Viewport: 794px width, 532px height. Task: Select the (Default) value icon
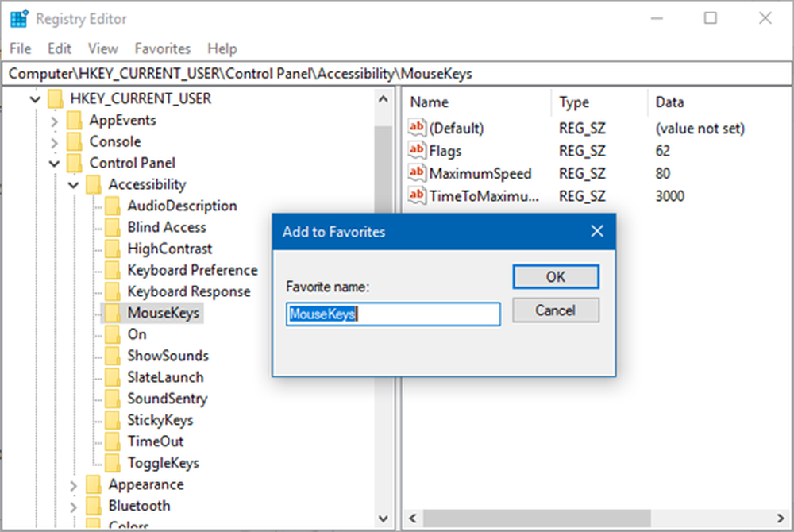point(417,128)
